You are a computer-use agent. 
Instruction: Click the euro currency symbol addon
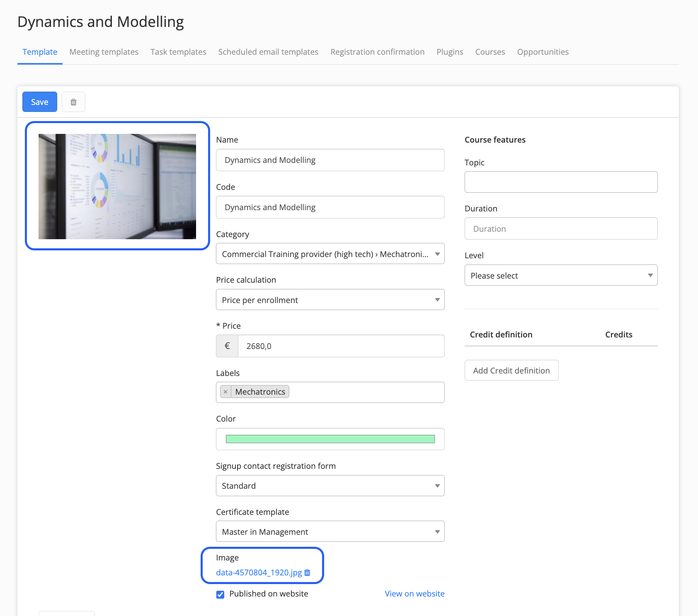click(227, 346)
